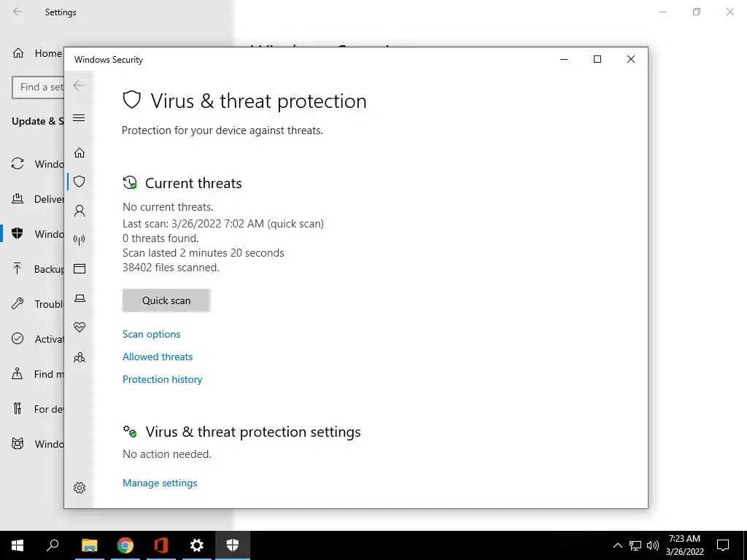Select Delivery Optimization in Settings sidebar
This screenshot has height=560, width=747.
[x=37, y=199]
